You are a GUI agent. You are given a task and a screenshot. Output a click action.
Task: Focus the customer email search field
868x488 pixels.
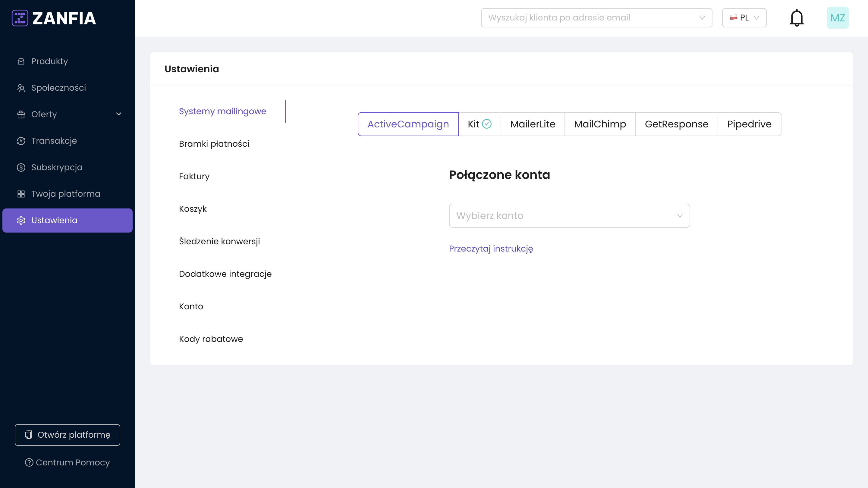pos(596,18)
